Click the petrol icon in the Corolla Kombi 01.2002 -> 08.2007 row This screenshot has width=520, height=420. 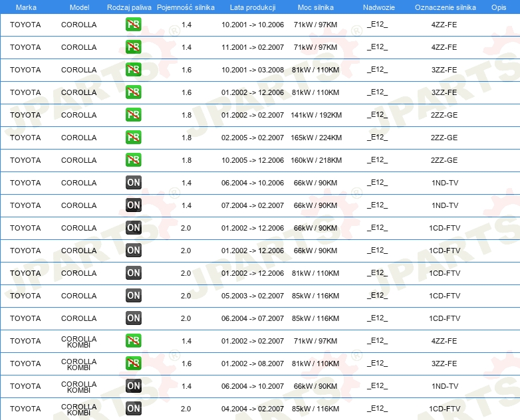133,363
